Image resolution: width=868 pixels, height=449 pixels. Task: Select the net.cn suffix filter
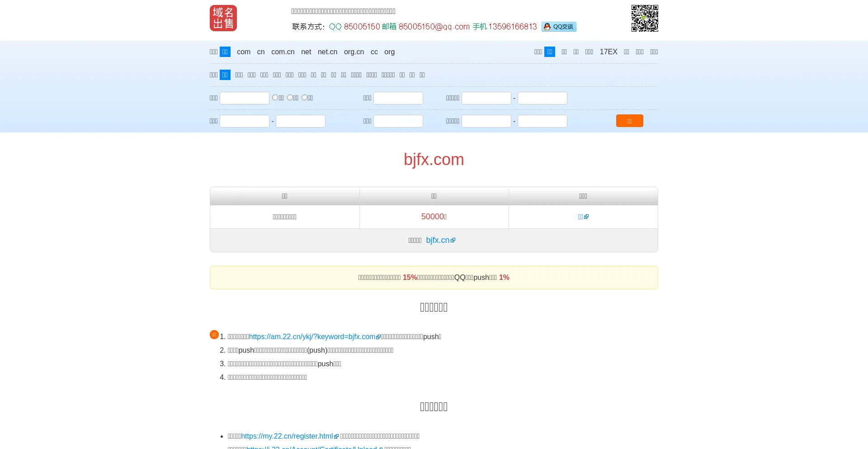(x=328, y=52)
